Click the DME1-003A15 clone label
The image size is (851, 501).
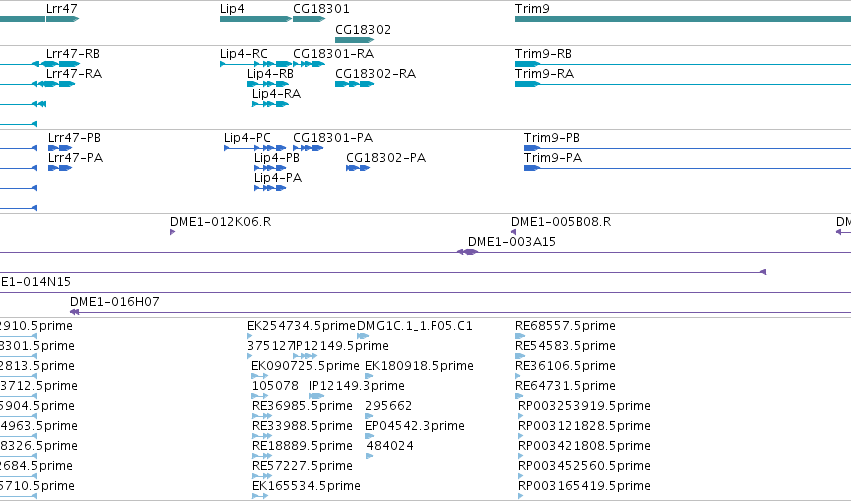(512, 242)
